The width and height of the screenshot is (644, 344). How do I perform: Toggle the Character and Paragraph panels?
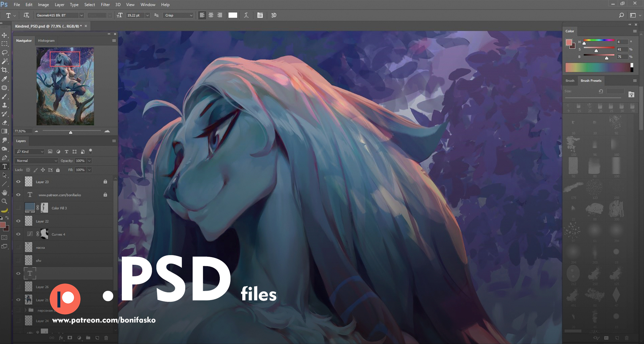tap(260, 15)
